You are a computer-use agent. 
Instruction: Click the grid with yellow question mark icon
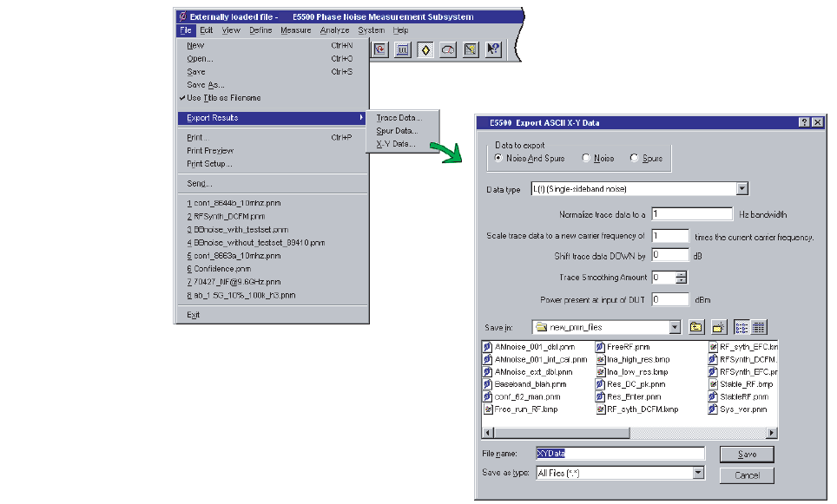[471, 50]
